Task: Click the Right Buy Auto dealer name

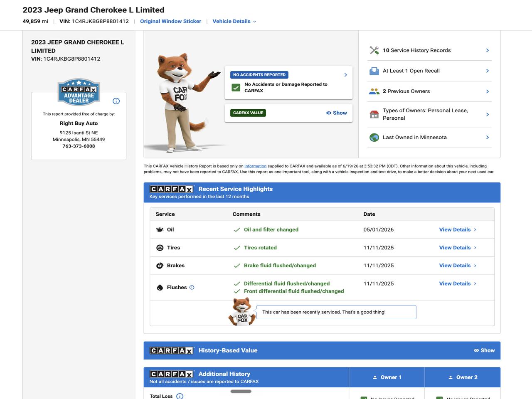Action: point(79,123)
